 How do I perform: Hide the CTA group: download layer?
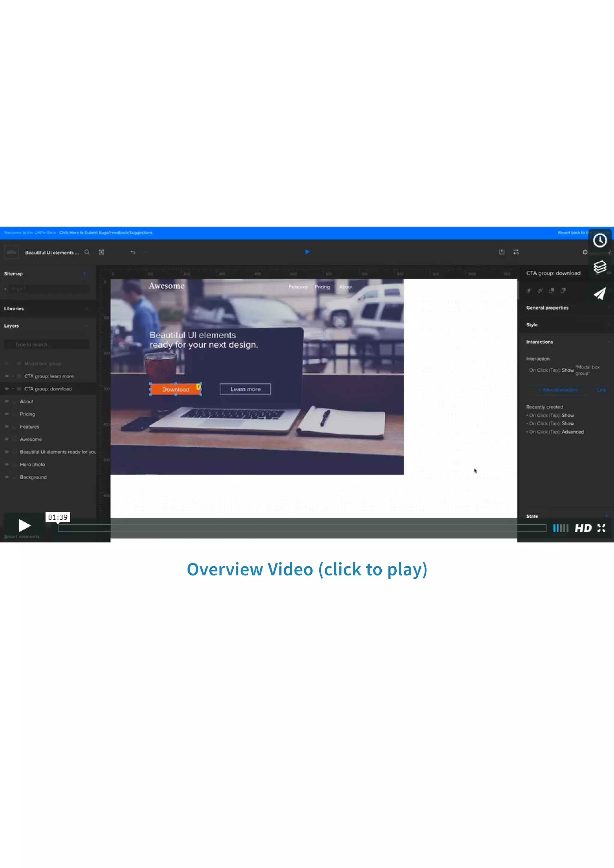tap(6, 389)
